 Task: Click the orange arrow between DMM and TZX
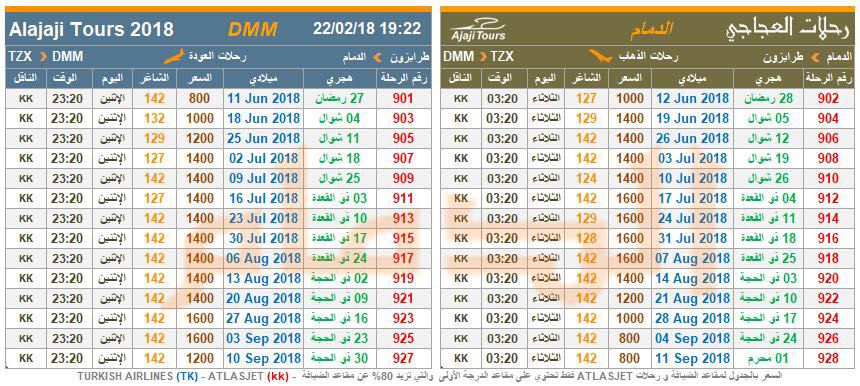(x=483, y=57)
